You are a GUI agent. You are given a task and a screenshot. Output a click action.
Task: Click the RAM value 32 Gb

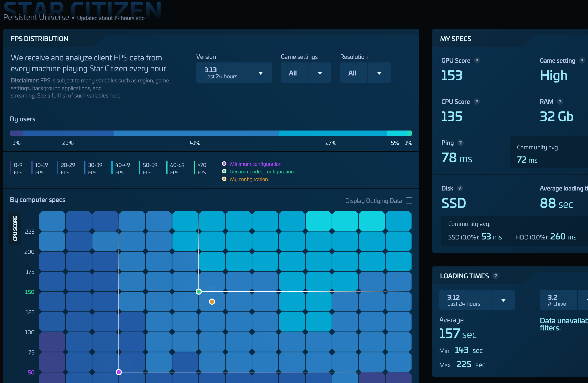point(556,116)
